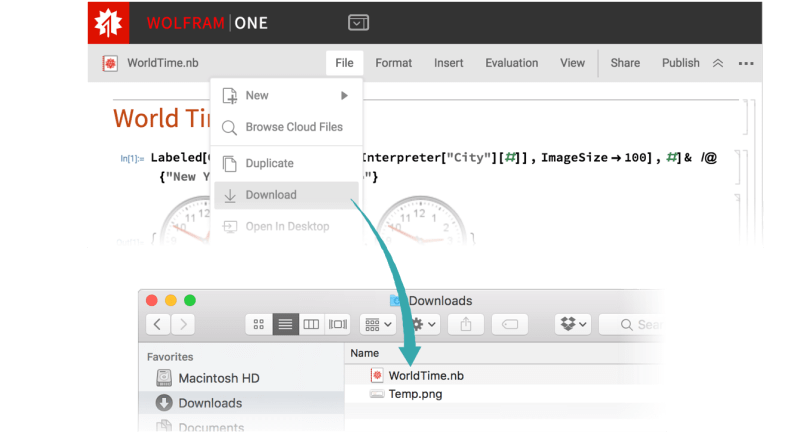
Task: Choose New from the File menu
Action: click(x=286, y=95)
